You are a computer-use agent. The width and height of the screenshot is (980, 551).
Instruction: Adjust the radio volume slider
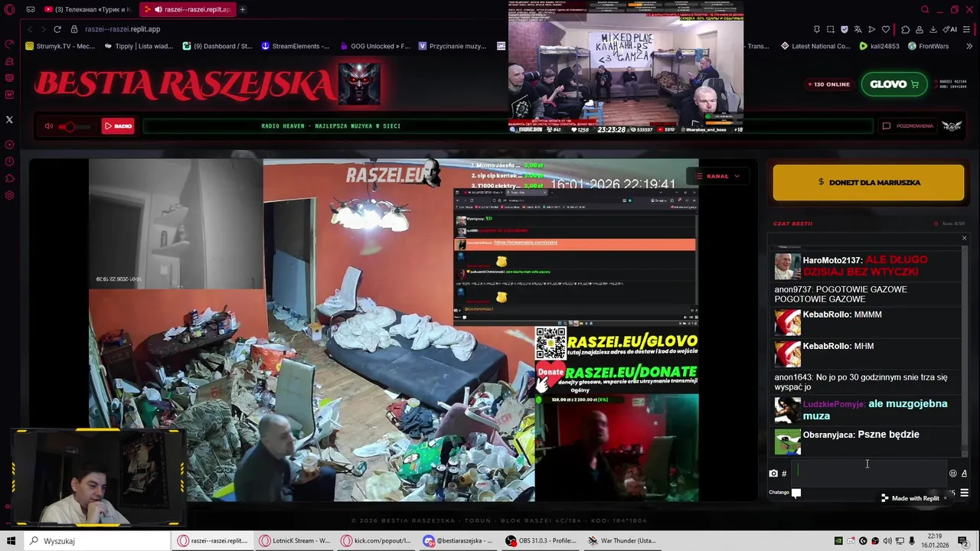(73, 126)
